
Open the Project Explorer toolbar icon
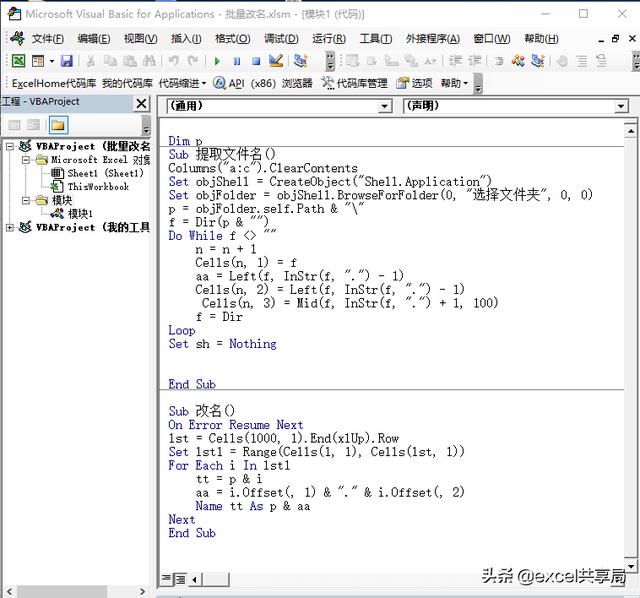point(301,61)
